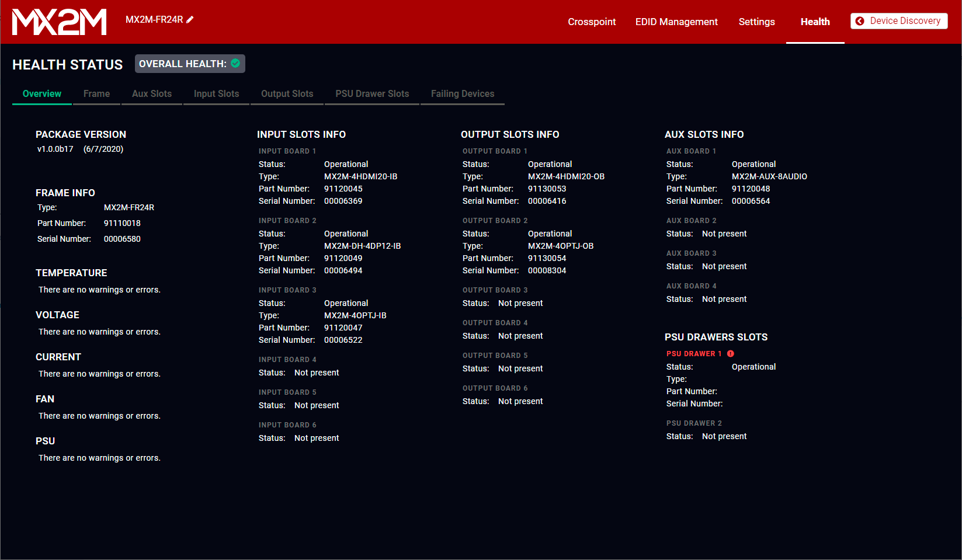The image size is (962, 560).
Task: Click serial number 00006564
Action: pyautogui.click(x=751, y=201)
